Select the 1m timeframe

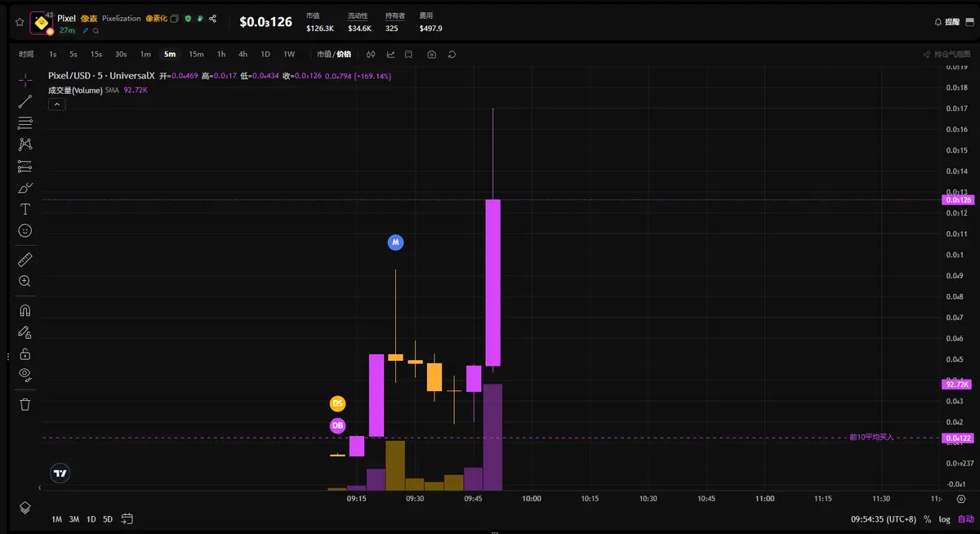pyautogui.click(x=145, y=54)
